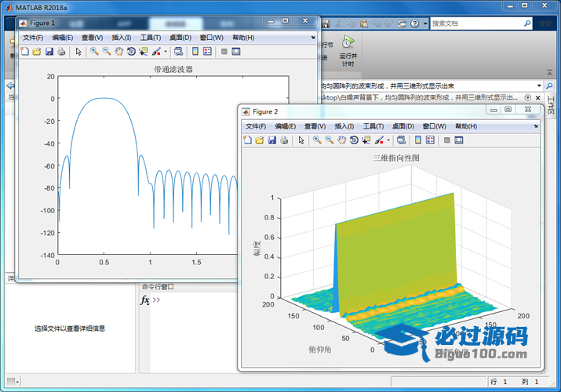Enable Rotate 3D tool in Figure 2
Screen dimensions: 561x392
[x=354, y=140]
